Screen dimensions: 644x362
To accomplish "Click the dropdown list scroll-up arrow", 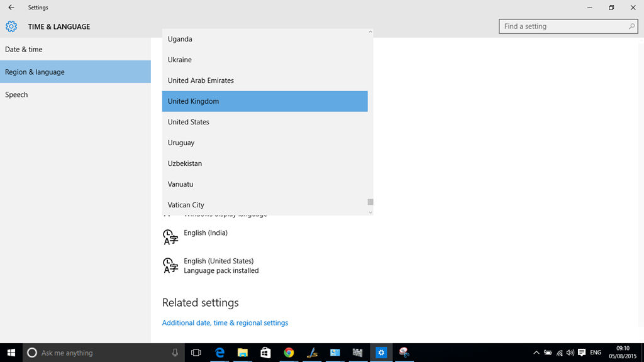I will [370, 31].
